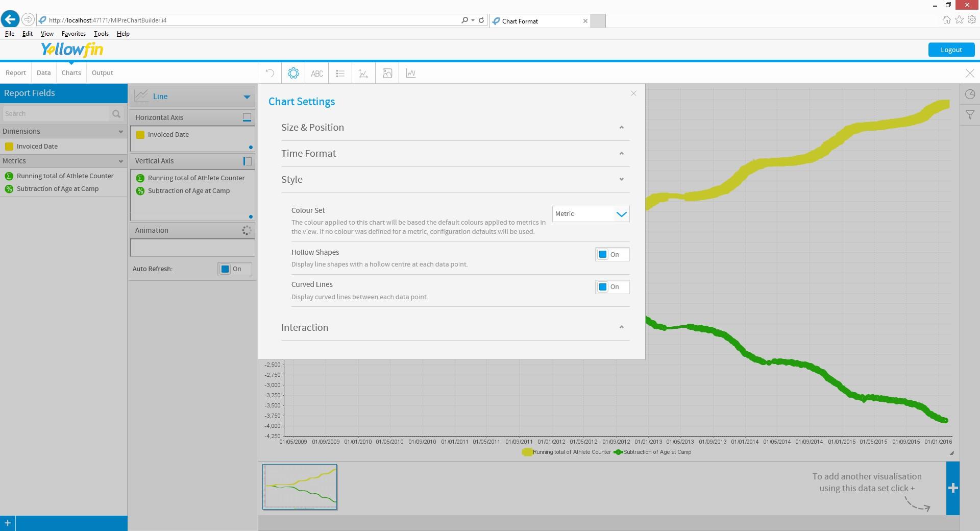980x531 pixels.
Task: Select Invoiced Date in Dimensions list
Action: (37, 147)
